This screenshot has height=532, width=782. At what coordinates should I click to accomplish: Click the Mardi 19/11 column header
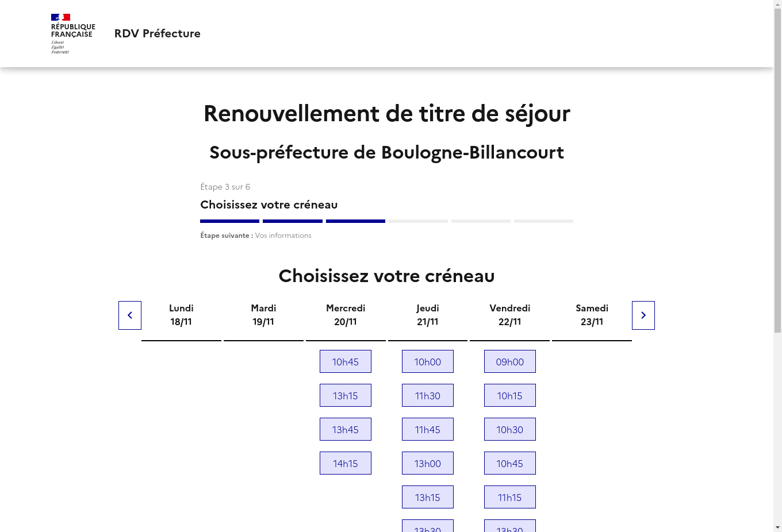tap(263, 315)
